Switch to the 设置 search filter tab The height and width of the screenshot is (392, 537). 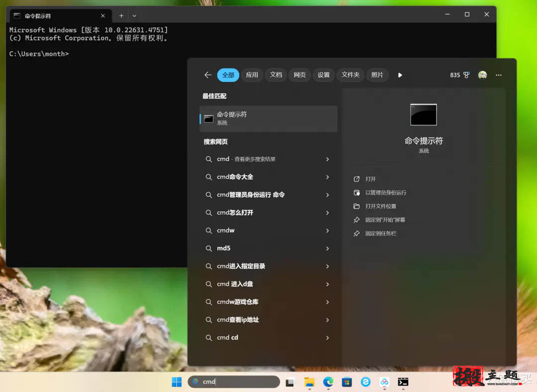323,75
